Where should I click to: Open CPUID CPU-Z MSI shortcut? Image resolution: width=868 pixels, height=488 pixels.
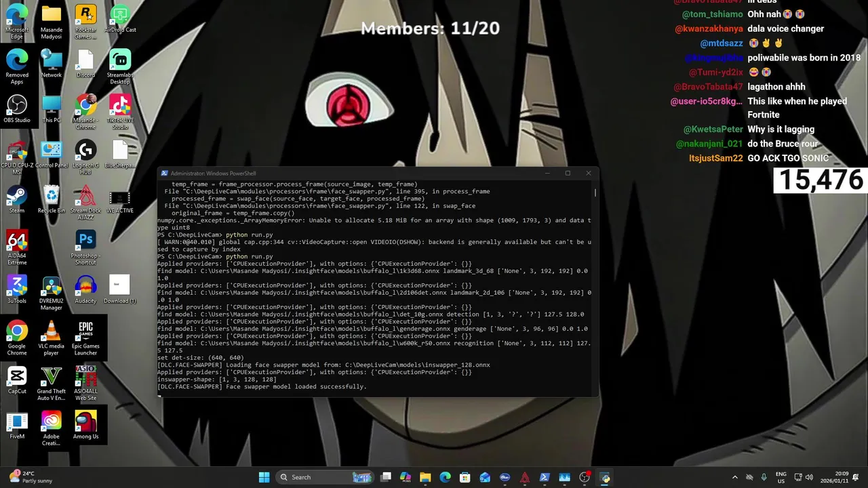pyautogui.click(x=17, y=157)
